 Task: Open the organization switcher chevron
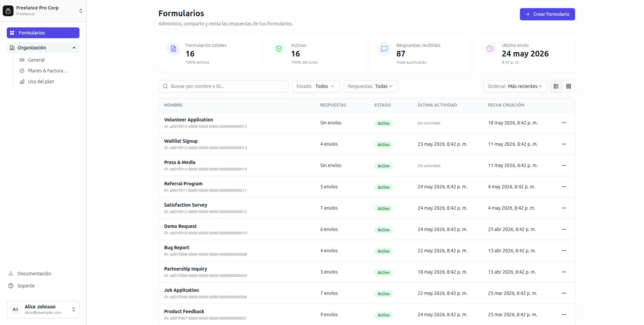click(81, 11)
